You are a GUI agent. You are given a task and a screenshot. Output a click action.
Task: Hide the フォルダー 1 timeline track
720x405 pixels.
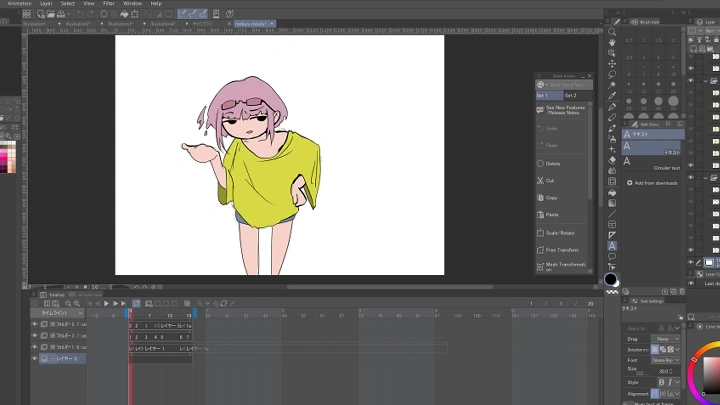point(34,347)
